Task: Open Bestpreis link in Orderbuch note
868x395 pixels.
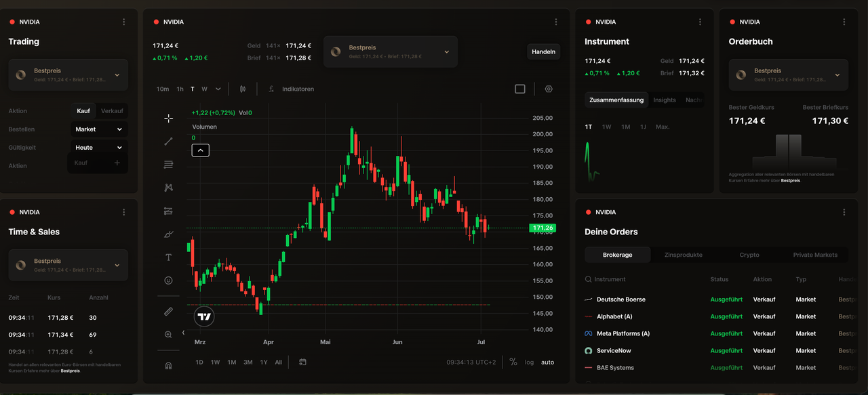Action: click(x=791, y=181)
